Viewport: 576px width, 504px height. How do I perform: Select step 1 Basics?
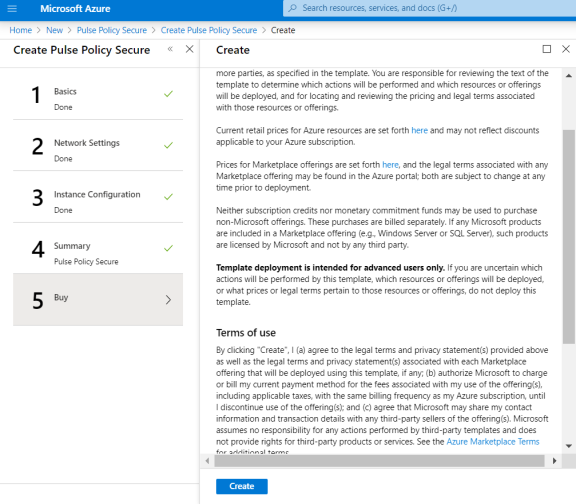click(98, 94)
